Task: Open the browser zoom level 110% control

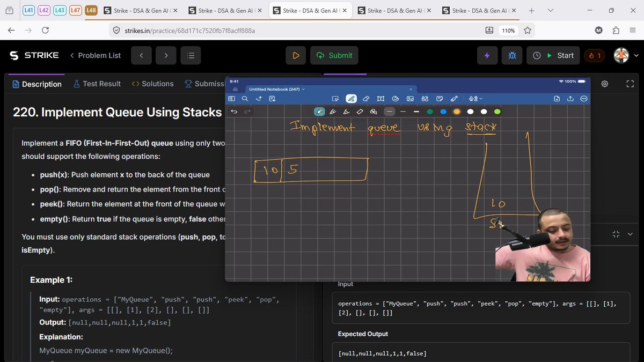Action: [x=508, y=31]
